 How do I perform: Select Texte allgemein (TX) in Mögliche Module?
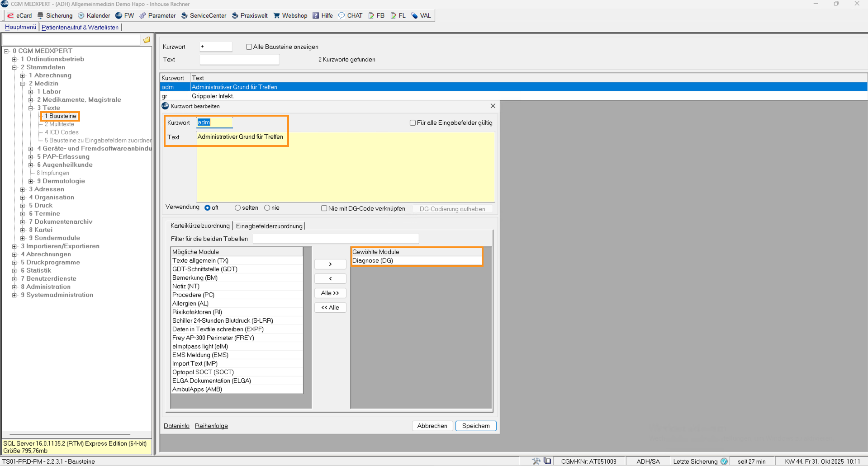[200, 261]
